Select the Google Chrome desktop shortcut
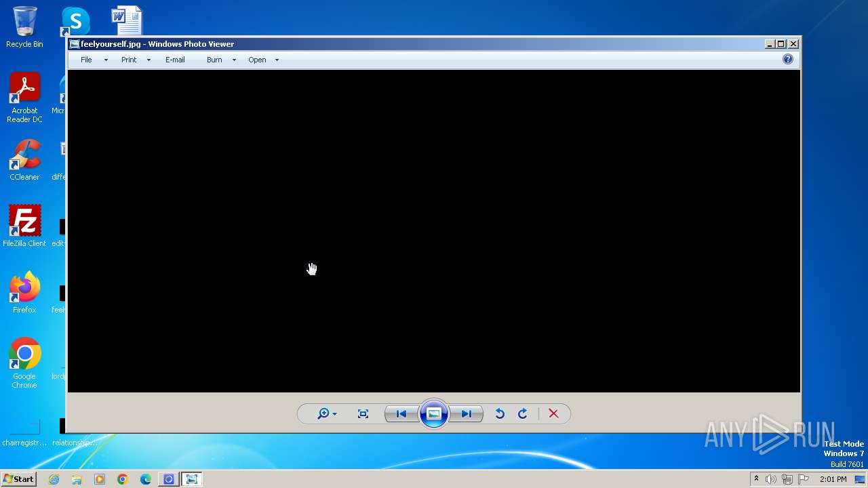Image resolution: width=868 pixels, height=488 pixels. point(24,363)
